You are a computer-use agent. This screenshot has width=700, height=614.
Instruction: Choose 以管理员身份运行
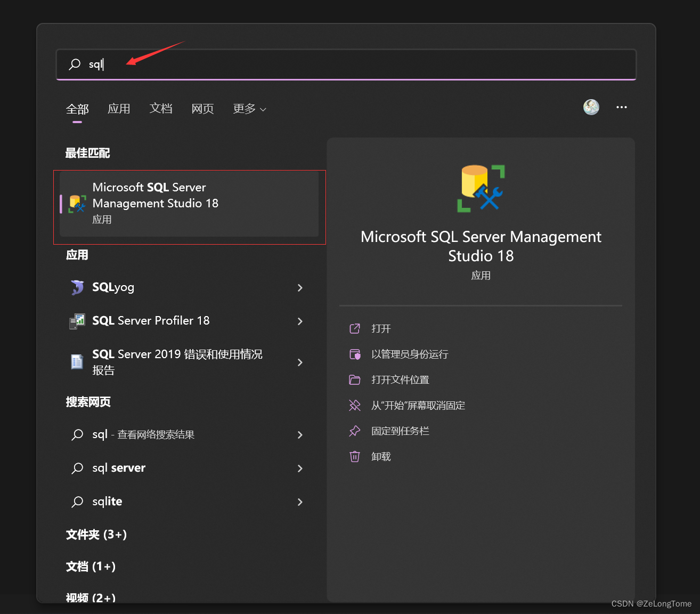410,354
